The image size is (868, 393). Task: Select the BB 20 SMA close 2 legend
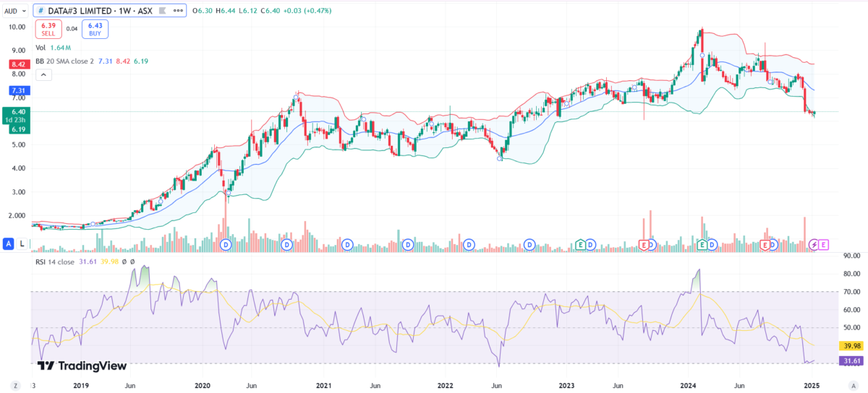pyautogui.click(x=92, y=61)
